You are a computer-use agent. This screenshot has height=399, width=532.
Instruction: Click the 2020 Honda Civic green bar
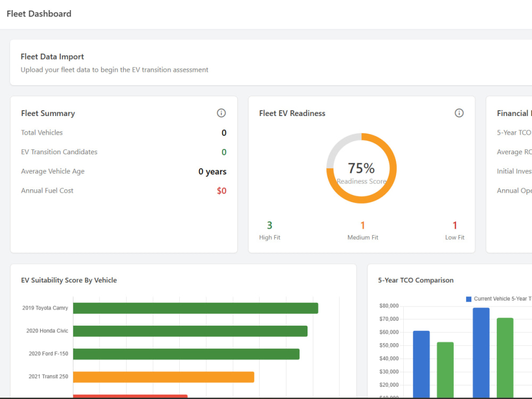tap(190, 331)
